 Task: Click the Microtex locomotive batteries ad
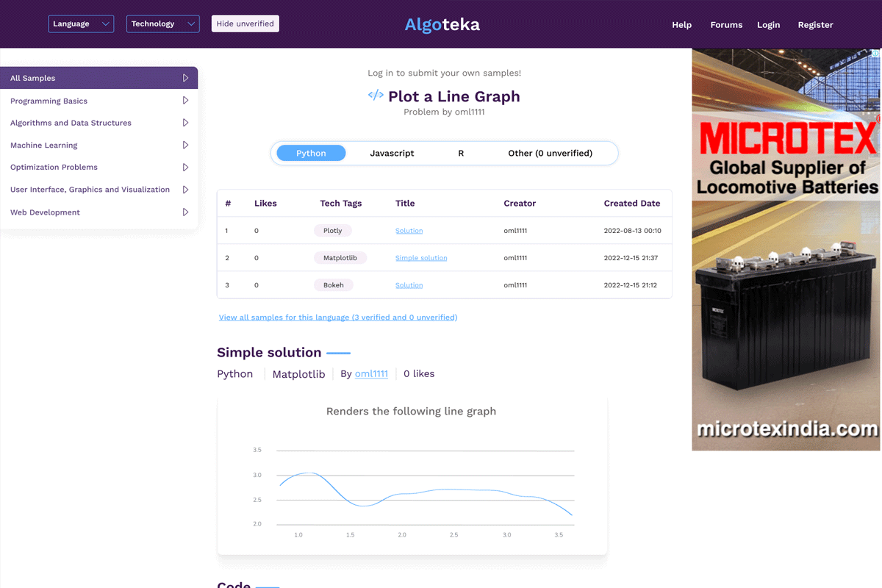(x=786, y=250)
